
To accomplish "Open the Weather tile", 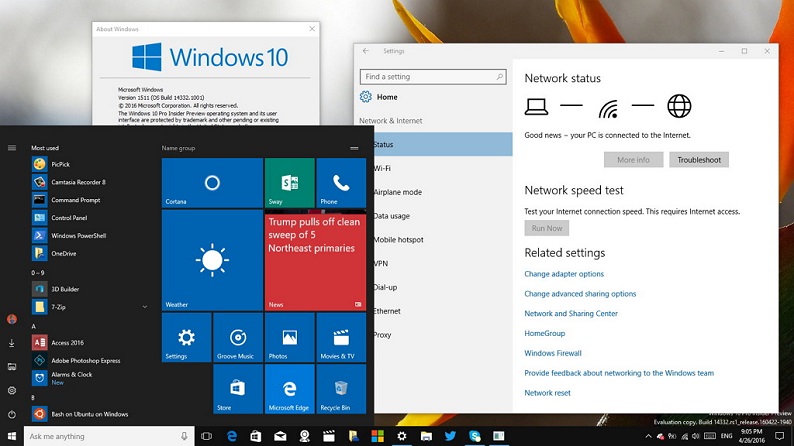I will coord(212,260).
